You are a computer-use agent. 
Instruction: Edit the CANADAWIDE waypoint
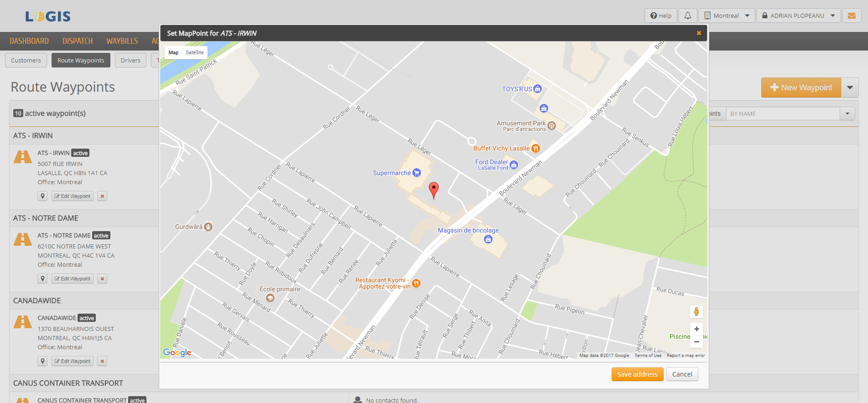click(73, 361)
